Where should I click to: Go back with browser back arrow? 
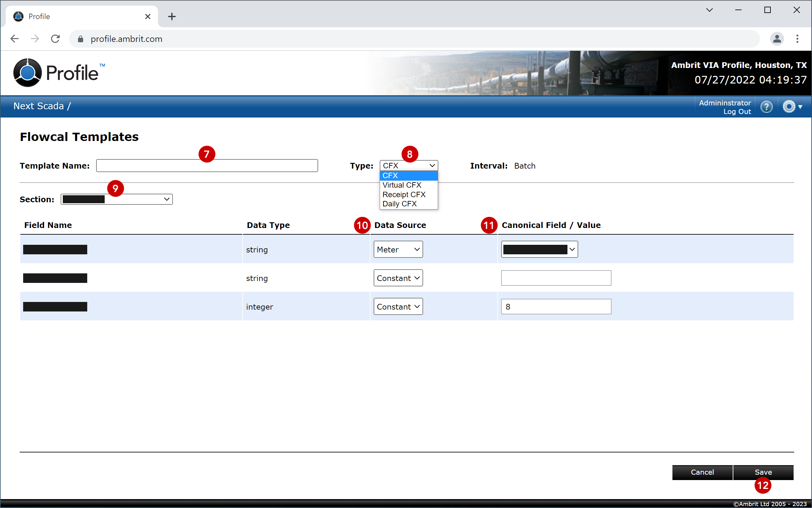(14, 39)
